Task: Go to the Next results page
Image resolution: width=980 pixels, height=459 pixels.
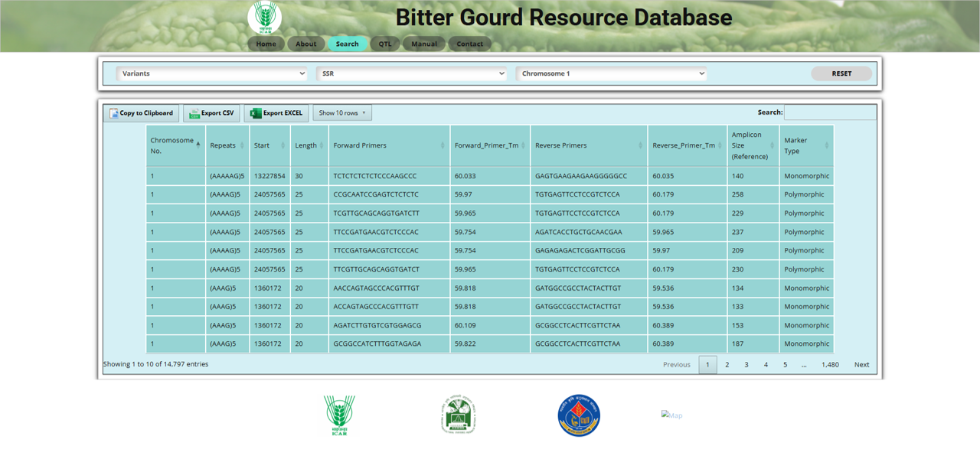Action: point(861,365)
